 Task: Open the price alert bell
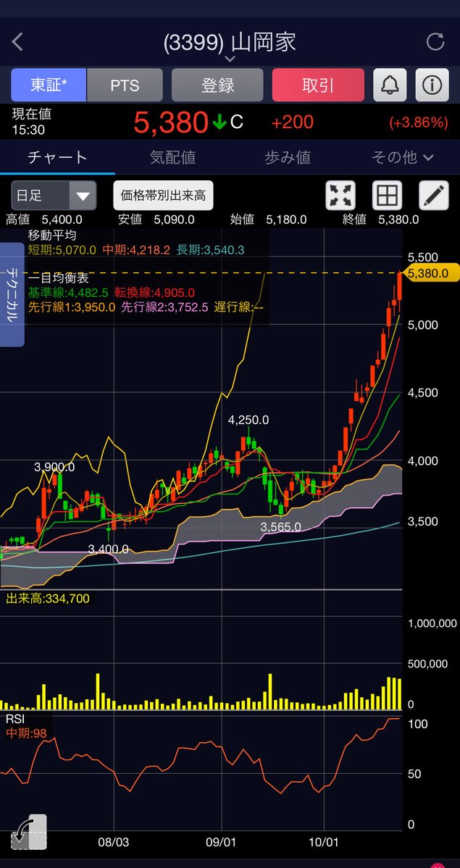click(390, 85)
